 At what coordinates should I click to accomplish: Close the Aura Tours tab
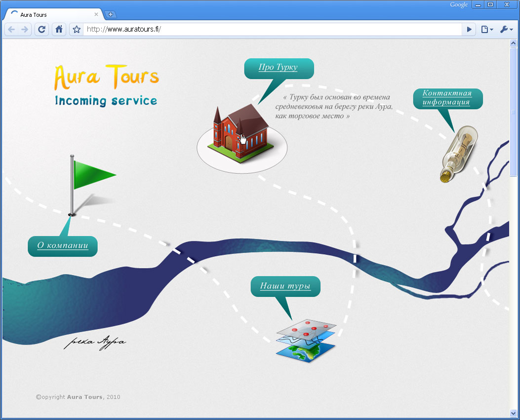tap(96, 14)
